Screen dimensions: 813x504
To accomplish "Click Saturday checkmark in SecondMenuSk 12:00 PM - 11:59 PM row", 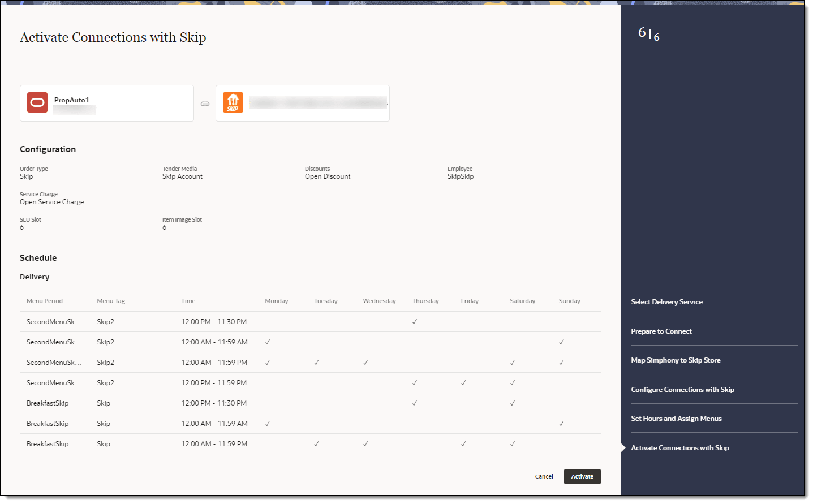I will click(x=513, y=383).
